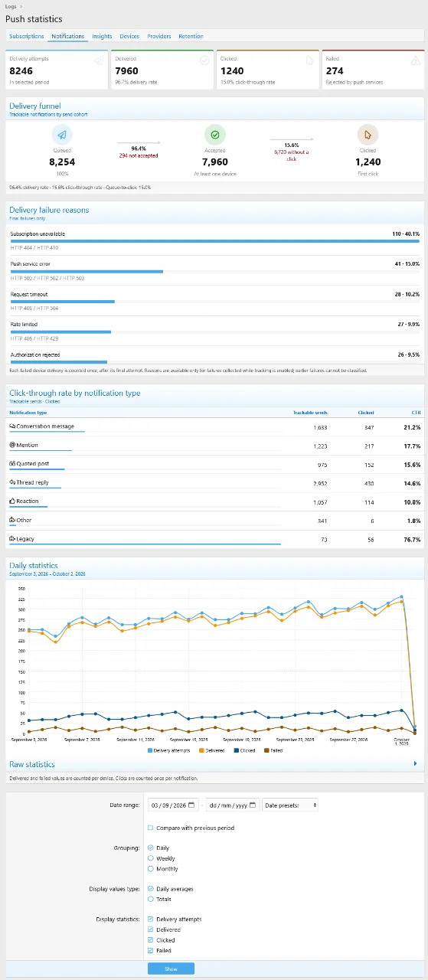428x980 pixels.
Task: Choose Totals display values type
Action: point(150,900)
